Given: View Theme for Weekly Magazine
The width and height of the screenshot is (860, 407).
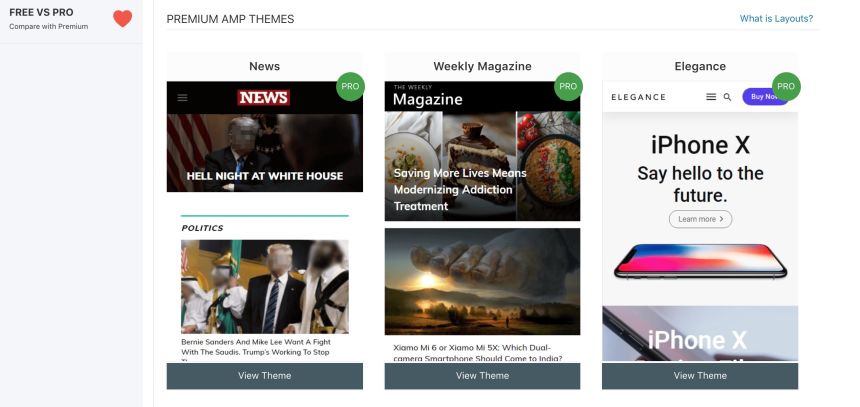Looking at the screenshot, I should (482, 376).
